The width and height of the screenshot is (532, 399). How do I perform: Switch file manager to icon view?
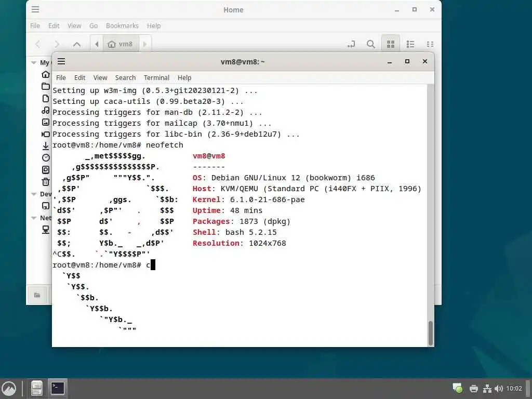[x=391, y=44]
